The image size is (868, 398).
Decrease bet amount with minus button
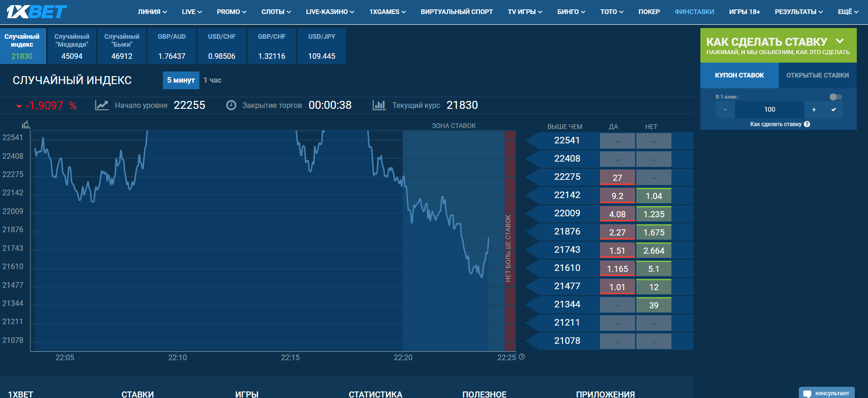click(x=725, y=109)
